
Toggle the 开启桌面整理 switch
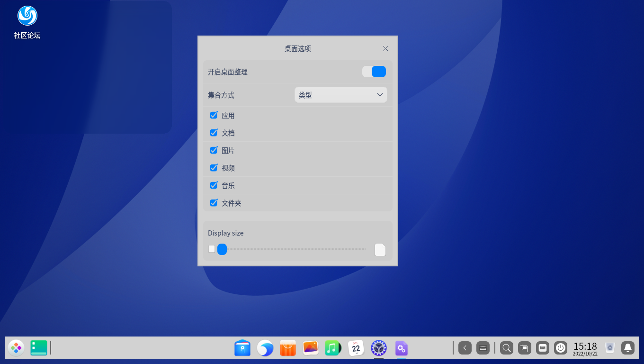point(374,72)
